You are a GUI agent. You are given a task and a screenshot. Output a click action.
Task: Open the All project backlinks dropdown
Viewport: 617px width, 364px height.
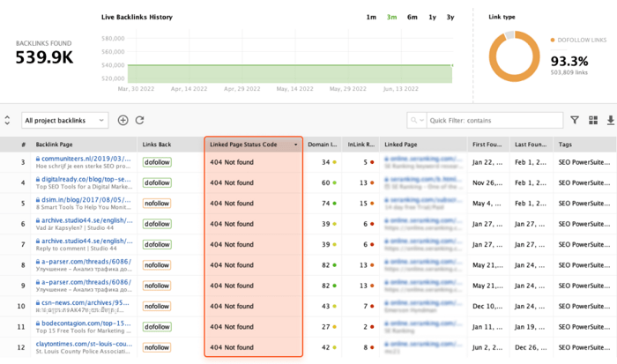click(65, 121)
